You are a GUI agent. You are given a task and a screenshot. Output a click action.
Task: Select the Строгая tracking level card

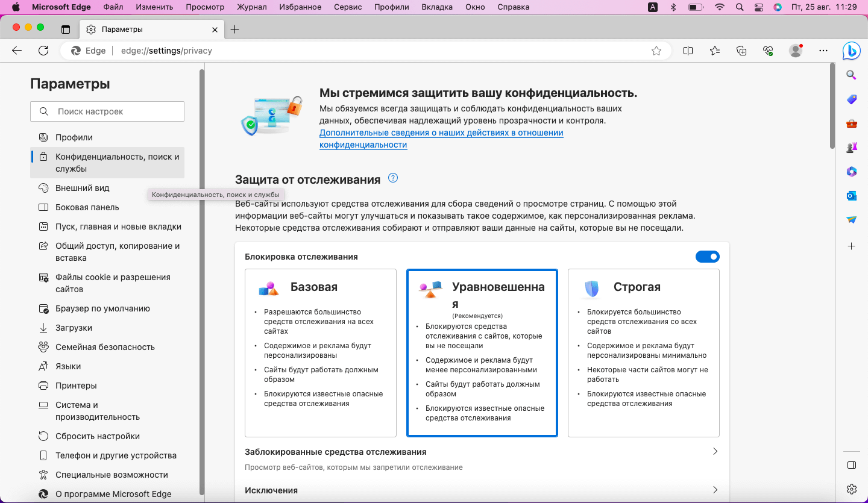(x=644, y=353)
